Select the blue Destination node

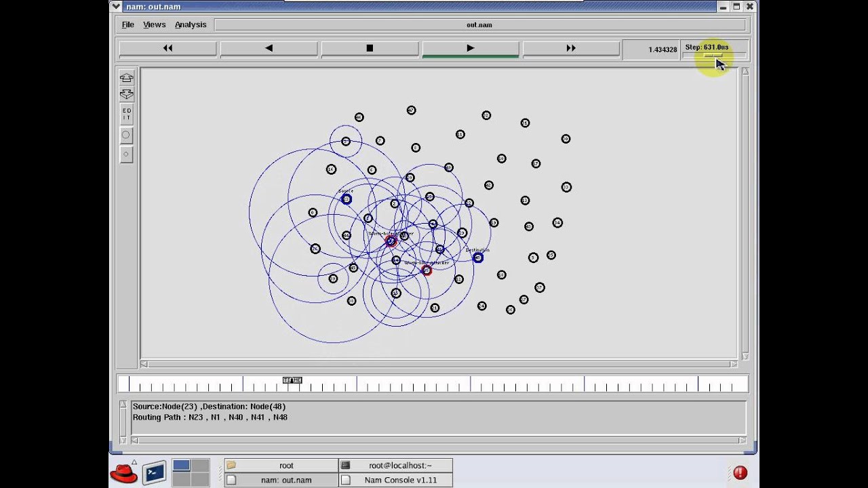tap(478, 258)
